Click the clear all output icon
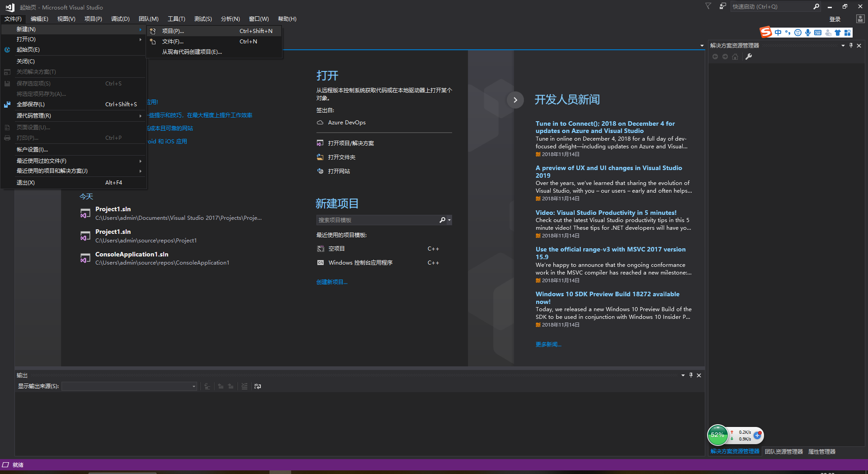The image size is (868, 474). (244, 386)
